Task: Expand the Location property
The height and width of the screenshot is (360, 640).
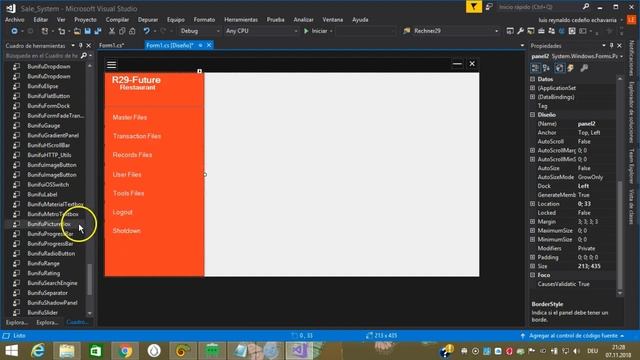Action: click(x=533, y=204)
